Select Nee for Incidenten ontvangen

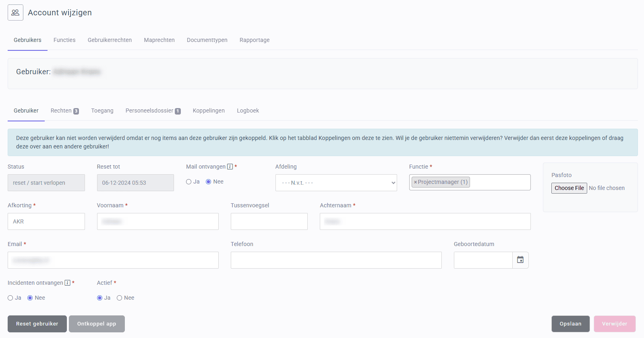[30, 298]
